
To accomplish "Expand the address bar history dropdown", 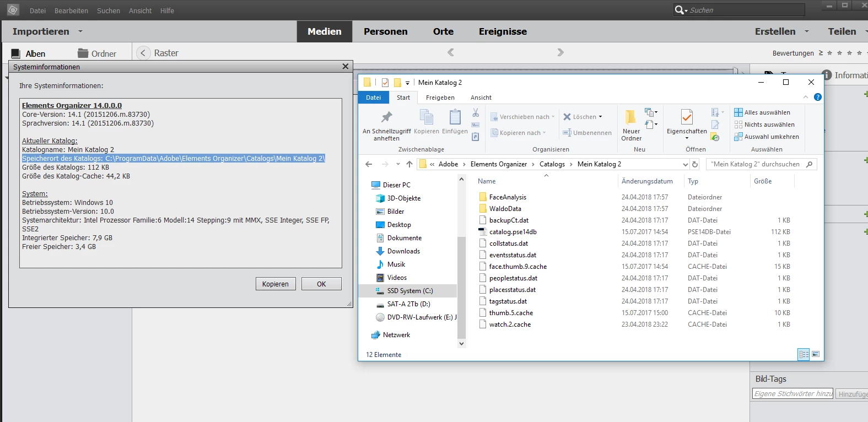I will 686,164.
